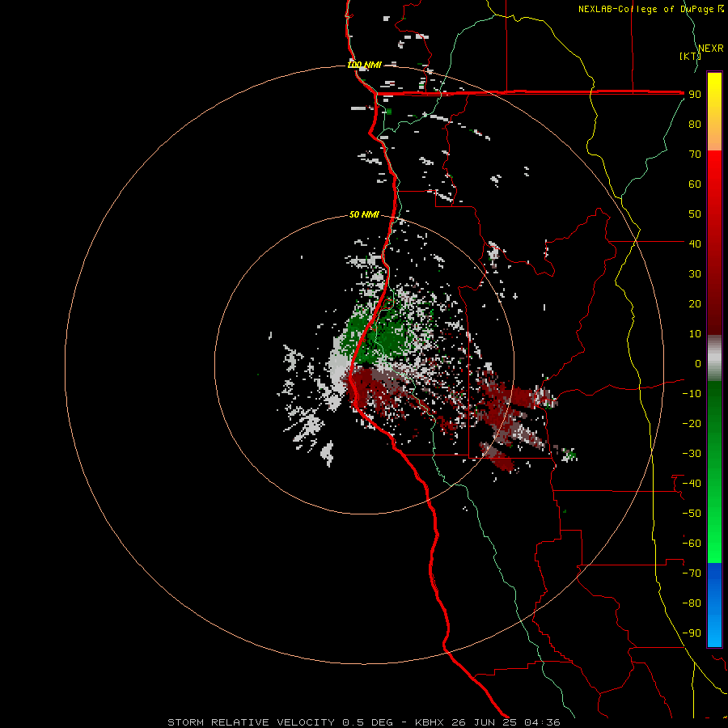Click the 30 value on velocity scale
Screen dimensions: 728x728
[x=695, y=274]
